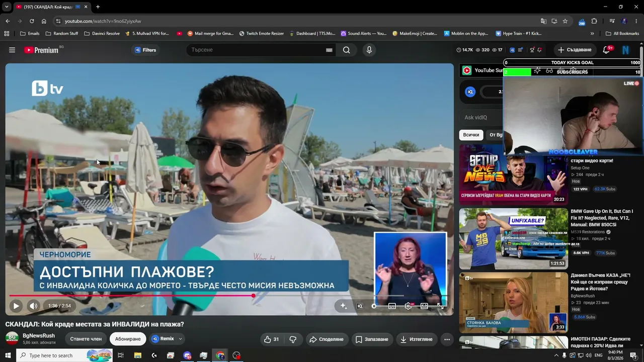Open the BgNewsRush channel name link
This screenshot has height=362, width=644.
click(x=39, y=336)
